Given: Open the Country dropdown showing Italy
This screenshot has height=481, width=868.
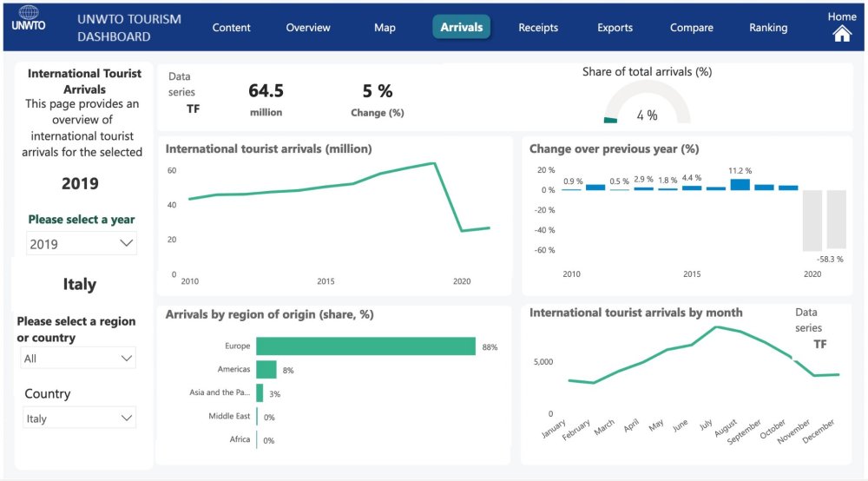Looking at the screenshot, I should click(78, 418).
